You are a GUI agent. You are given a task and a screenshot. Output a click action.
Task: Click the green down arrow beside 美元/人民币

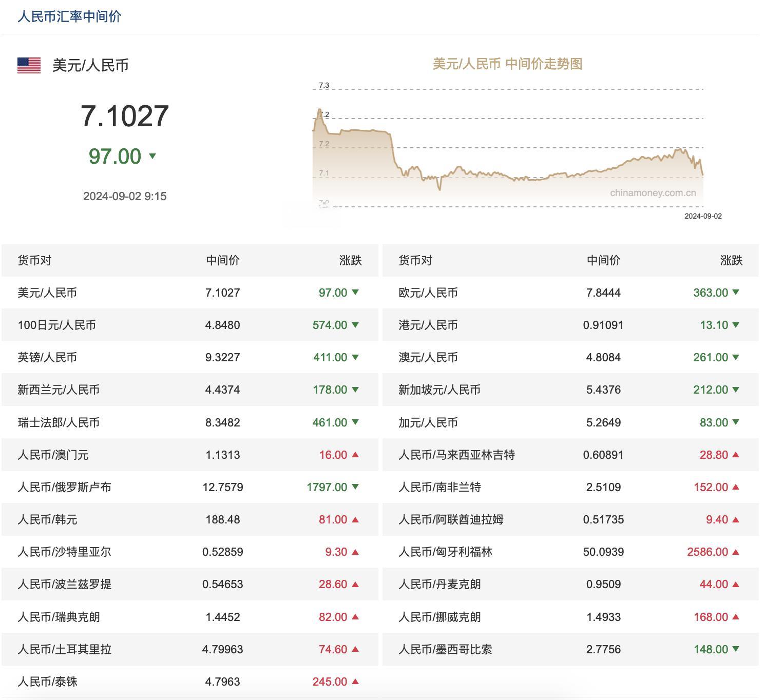click(x=355, y=293)
